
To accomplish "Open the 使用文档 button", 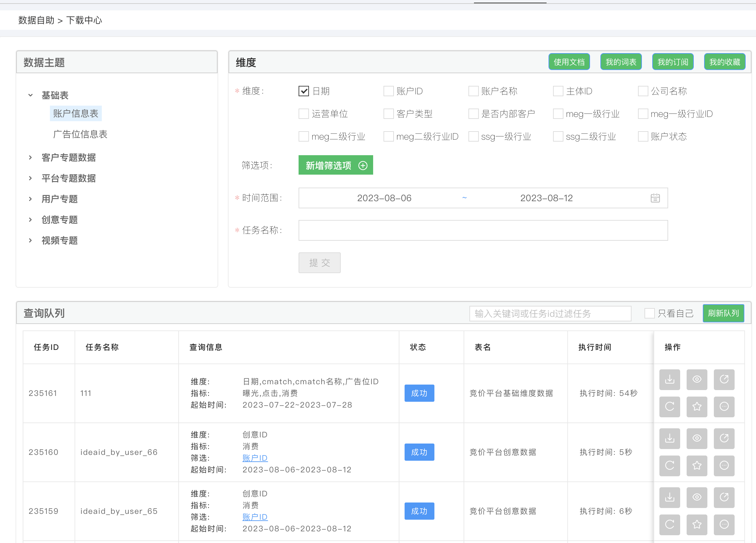I will [569, 62].
